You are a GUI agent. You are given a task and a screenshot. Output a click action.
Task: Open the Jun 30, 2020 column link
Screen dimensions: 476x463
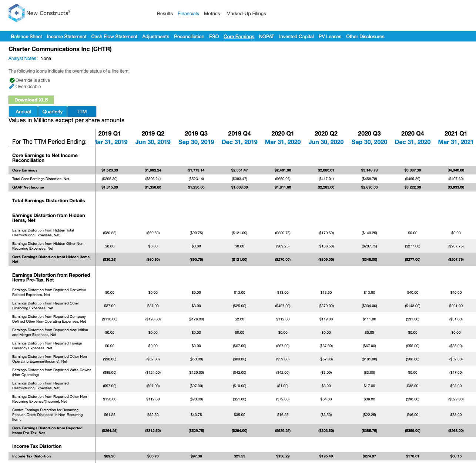326,142
